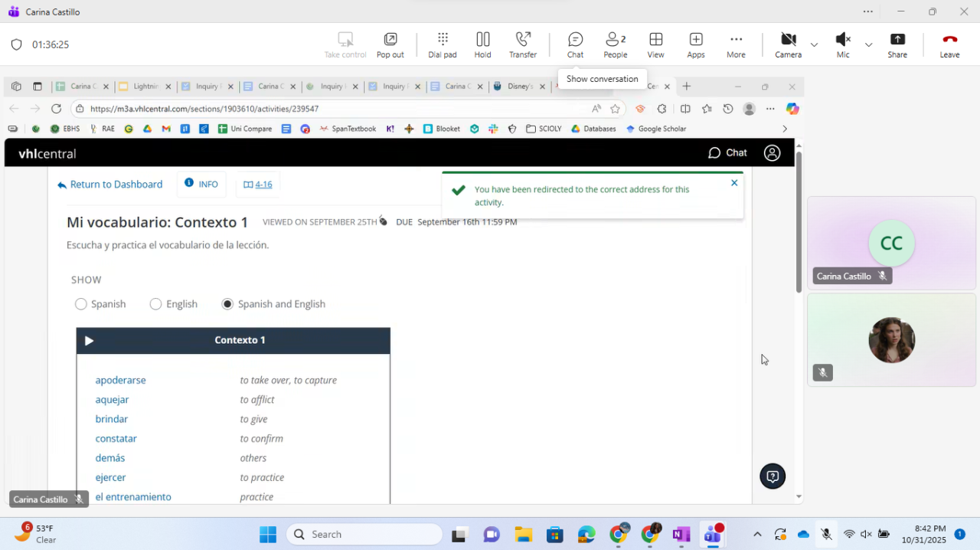Expand the Mic options arrow
Image resolution: width=980 pixels, height=550 pixels.
coord(868,44)
